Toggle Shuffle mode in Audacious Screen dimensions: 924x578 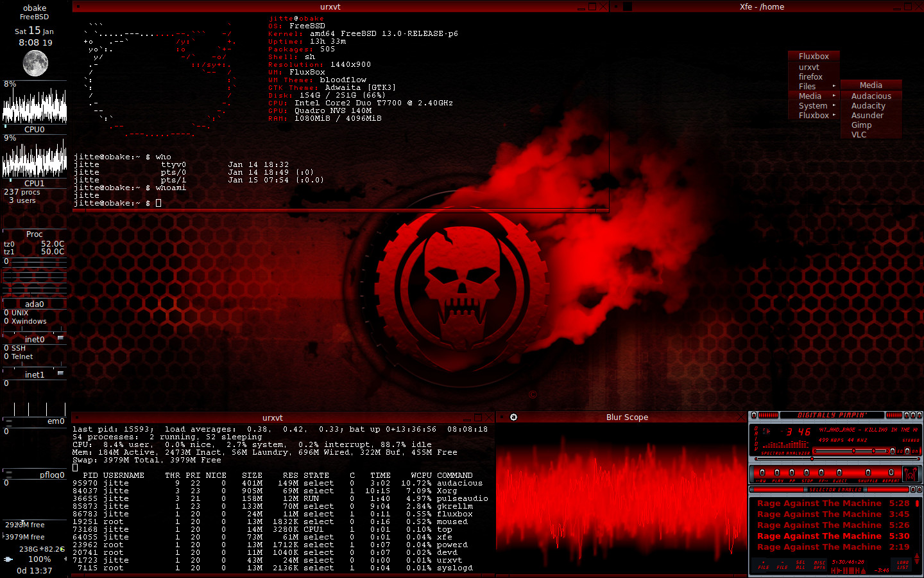(868, 473)
